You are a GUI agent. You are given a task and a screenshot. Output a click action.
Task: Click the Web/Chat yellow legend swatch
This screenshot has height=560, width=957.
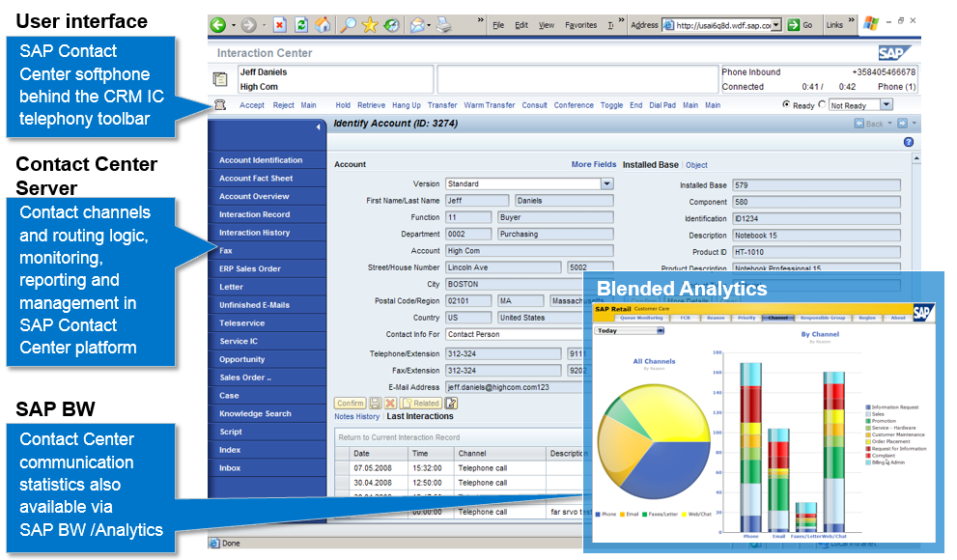coord(684,515)
